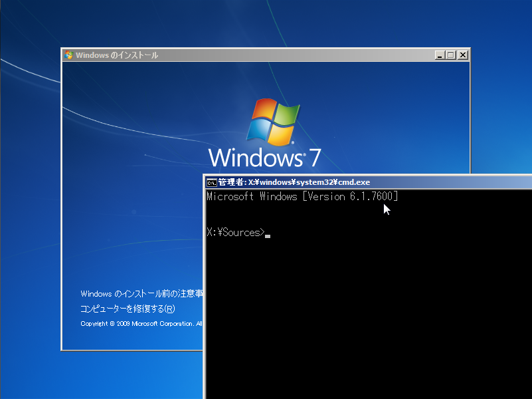Close the Windows のインストール window

(463, 55)
